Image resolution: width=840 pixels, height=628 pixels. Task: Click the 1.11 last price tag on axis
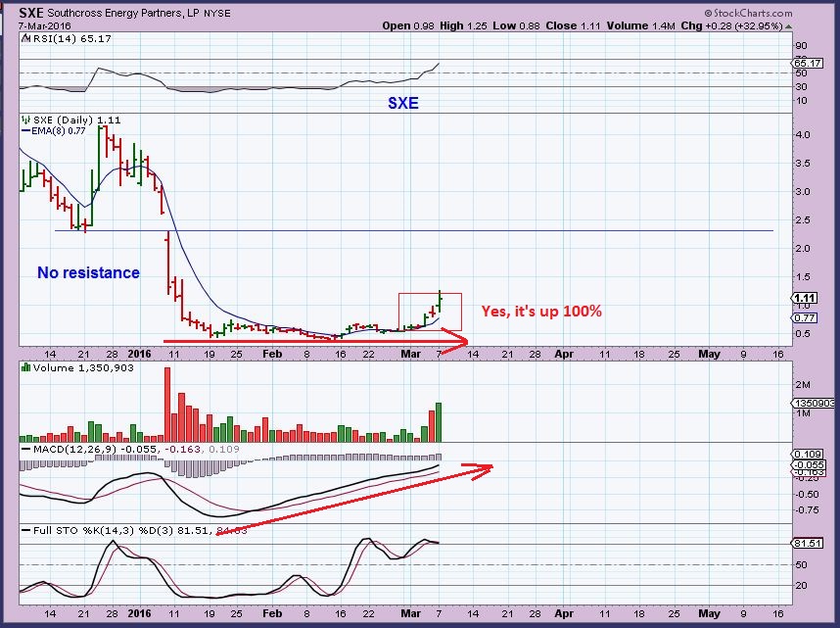(x=805, y=298)
